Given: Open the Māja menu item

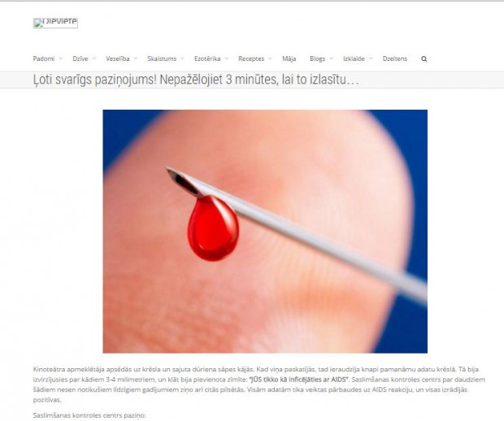Looking at the screenshot, I should point(289,59).
